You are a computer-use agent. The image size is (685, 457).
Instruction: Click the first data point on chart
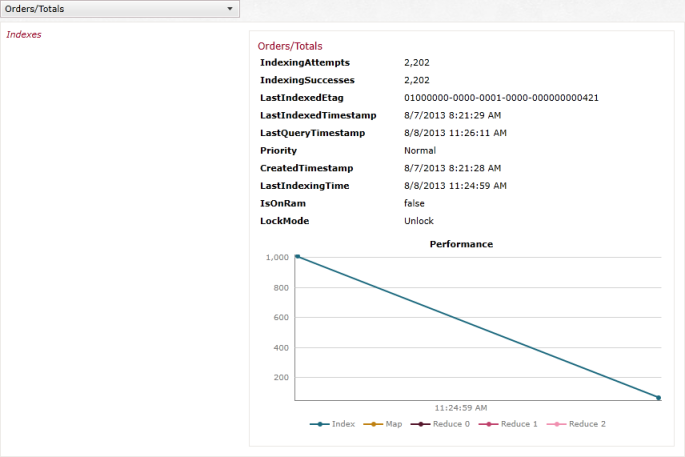tap(298, 256)
